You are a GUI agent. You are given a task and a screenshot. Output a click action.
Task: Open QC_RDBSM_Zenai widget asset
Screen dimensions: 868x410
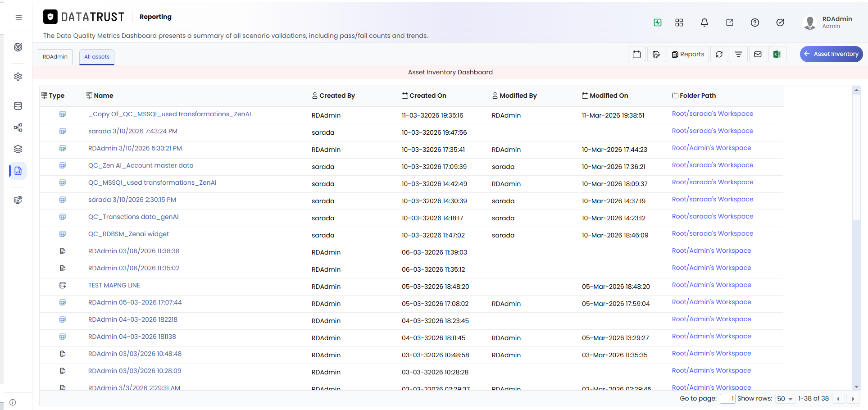tap(128, 234)
